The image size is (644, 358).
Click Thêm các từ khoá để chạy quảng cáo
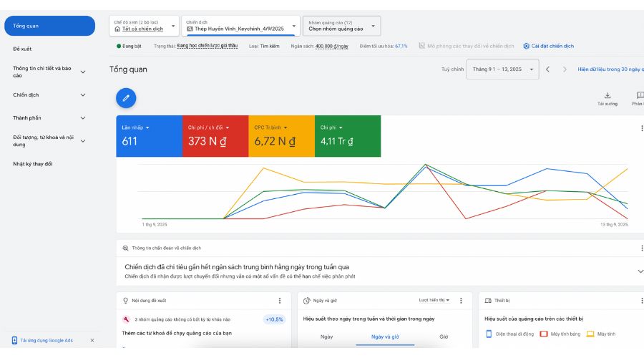coord(177,334)
